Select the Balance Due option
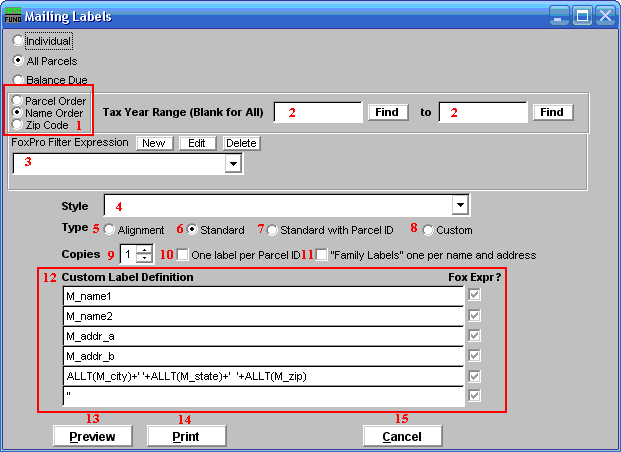This screenshot has width=621, height=452. 19,78
